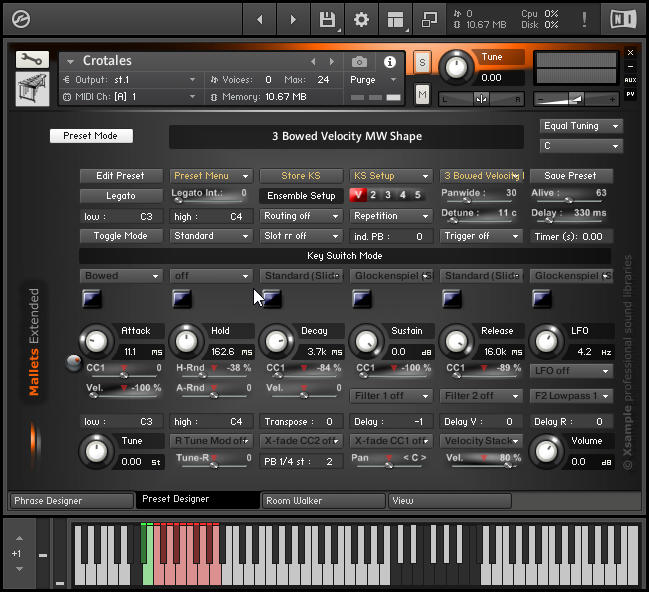
Task: Click the green key on the keyboard
Action: click(147, 573)
